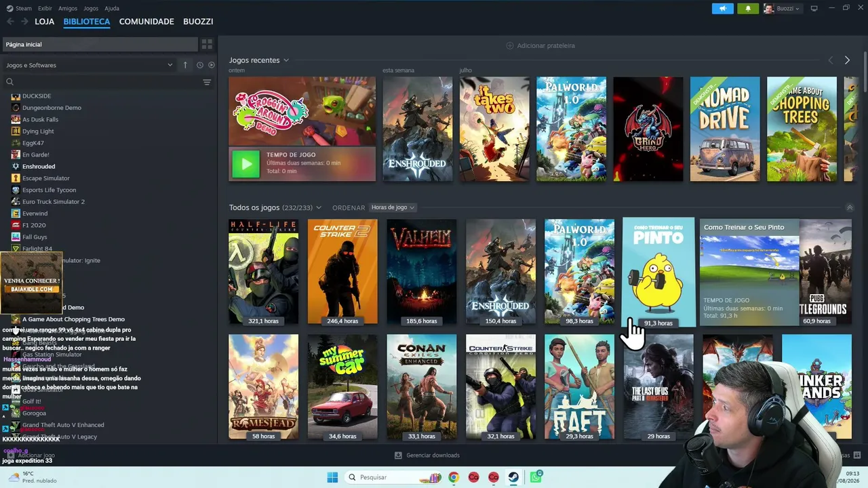Screen dimensions: 868x488
Task: Open the green bell notifications button
Action: tap(748, 8)
